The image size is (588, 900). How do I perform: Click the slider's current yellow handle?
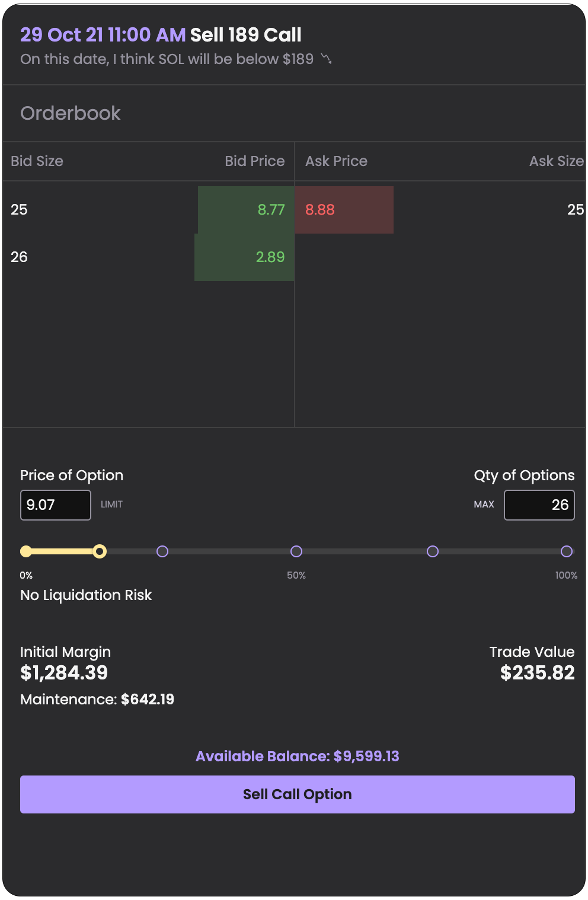pos(100,552)
